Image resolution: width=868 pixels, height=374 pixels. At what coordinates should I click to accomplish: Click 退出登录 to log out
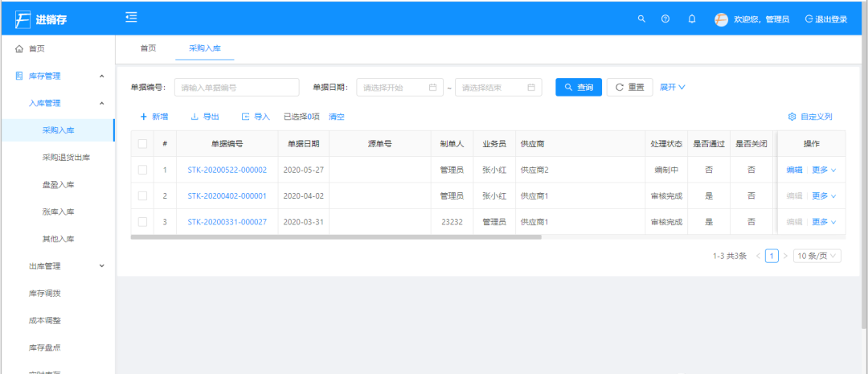pos(826,19)
